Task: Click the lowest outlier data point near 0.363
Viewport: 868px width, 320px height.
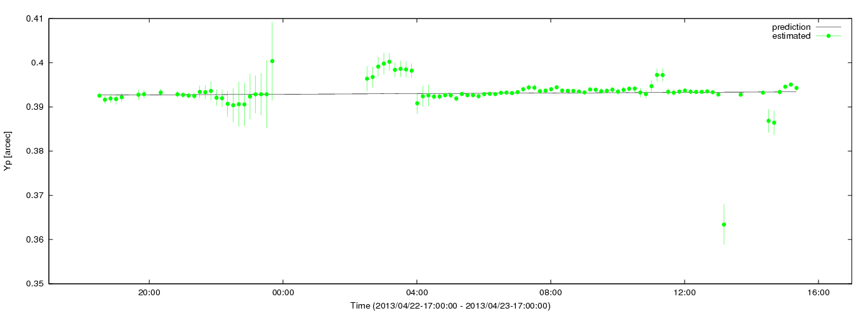Action: [724, 224]
